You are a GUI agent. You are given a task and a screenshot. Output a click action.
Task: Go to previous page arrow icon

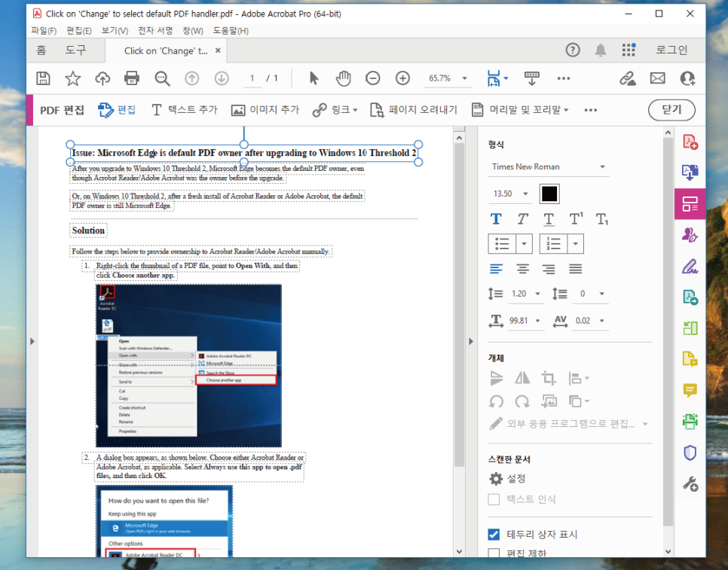coord(191,78)
